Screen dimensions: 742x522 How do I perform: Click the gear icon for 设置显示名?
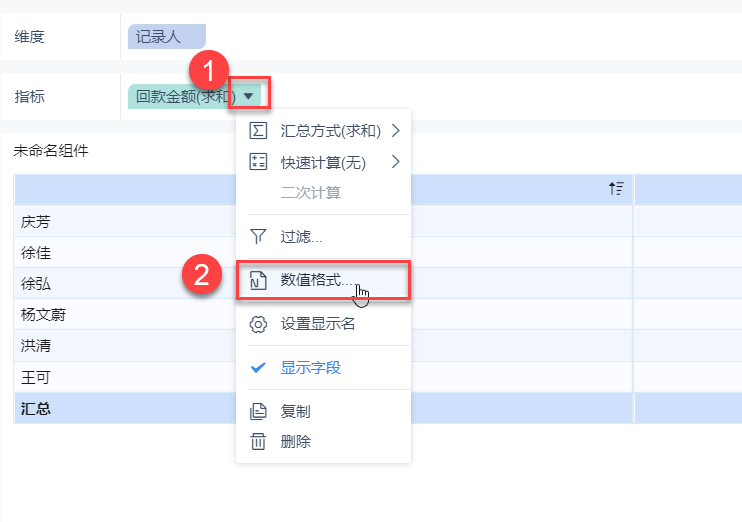(x=258, y=324)
